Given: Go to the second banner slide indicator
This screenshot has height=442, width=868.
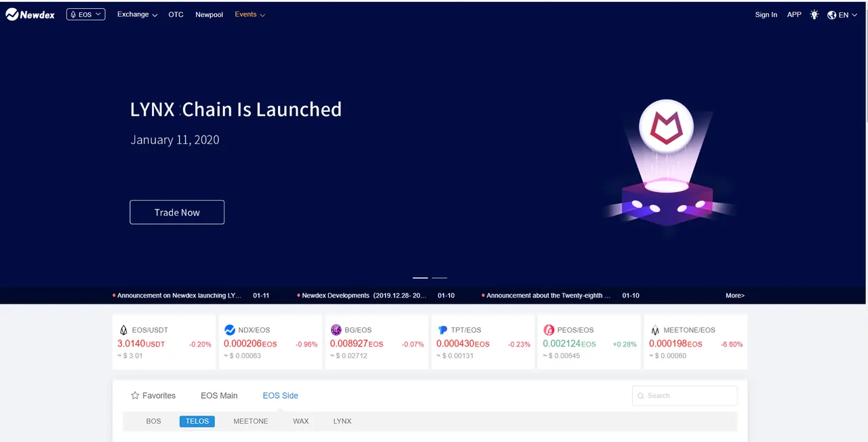Looking at the screenshot, I should 439,278.
